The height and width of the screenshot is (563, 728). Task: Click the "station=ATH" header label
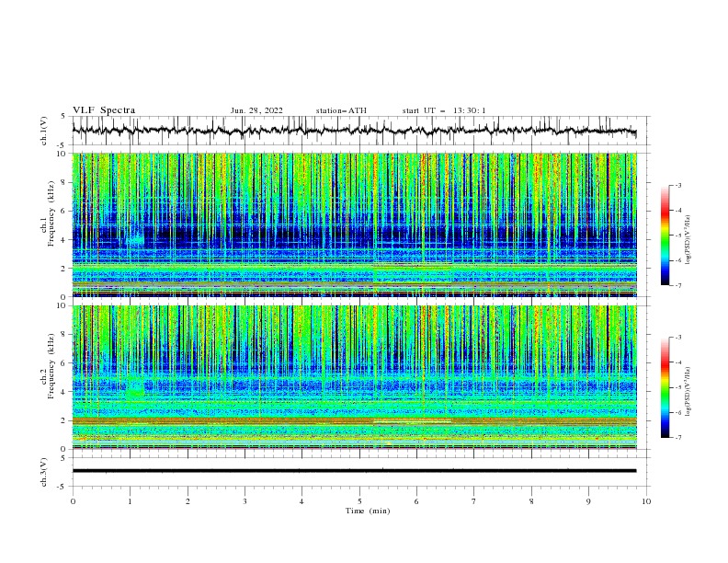[x=341, y=110]
